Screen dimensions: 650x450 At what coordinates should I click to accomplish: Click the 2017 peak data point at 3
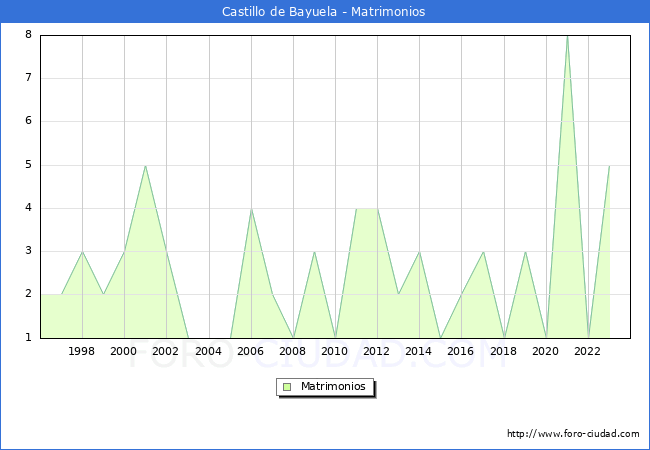(483, 252)
